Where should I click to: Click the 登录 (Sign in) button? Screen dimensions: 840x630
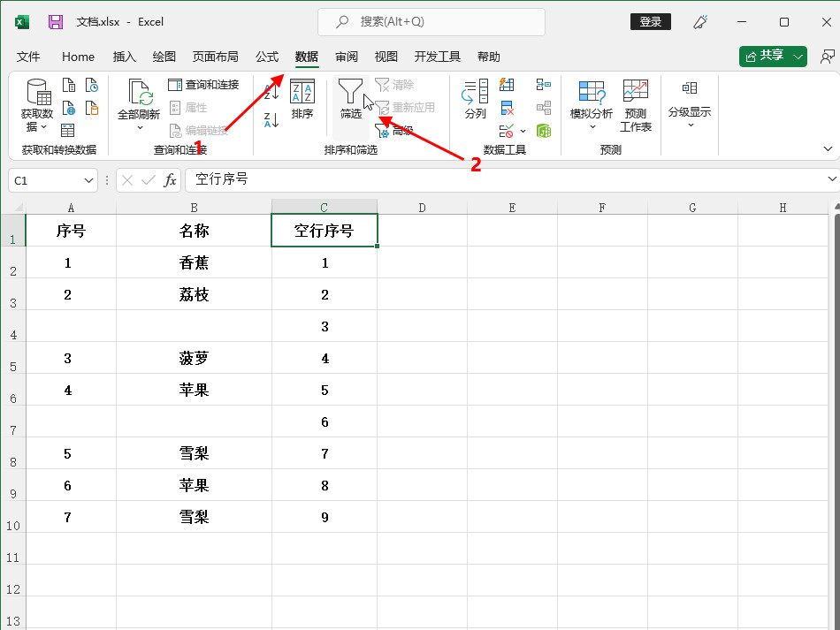650,22
